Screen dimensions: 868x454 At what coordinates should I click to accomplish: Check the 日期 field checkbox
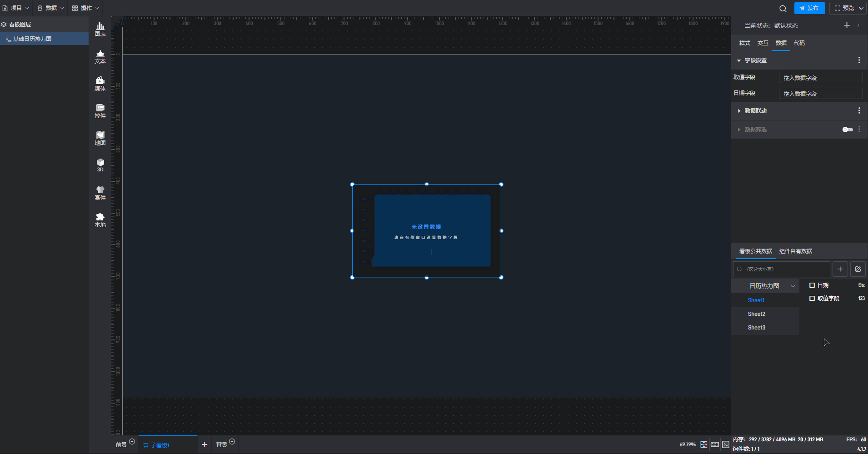tap(812, 285)
